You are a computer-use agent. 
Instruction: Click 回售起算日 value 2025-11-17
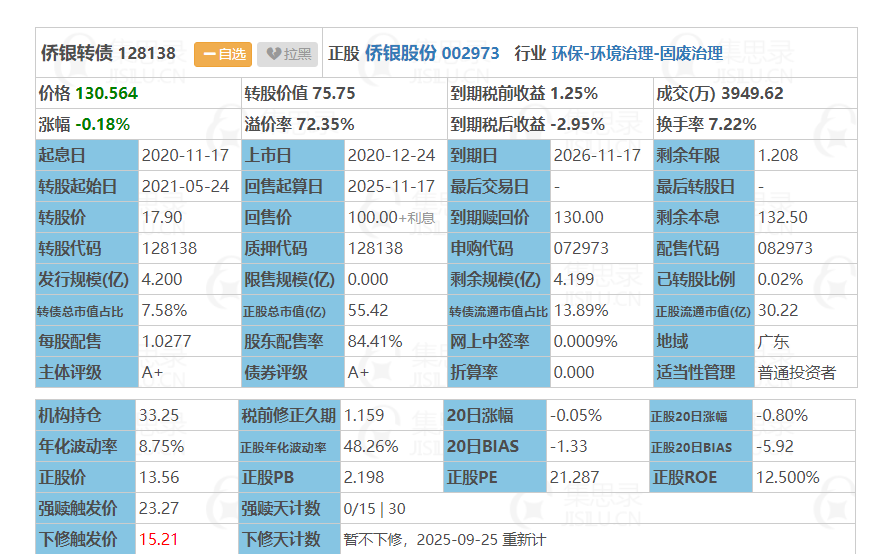point(391,187)
